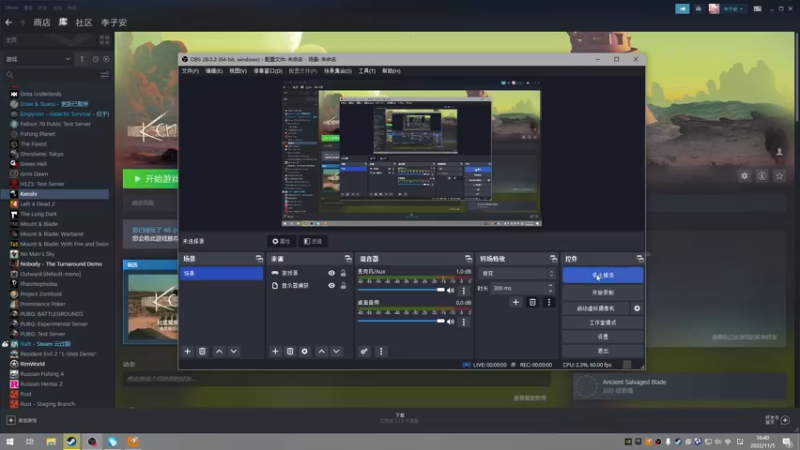This screenshot has height=450, width=800.
Task: Go back with Steam's left arrow
Action: click(x=9, y=22)
